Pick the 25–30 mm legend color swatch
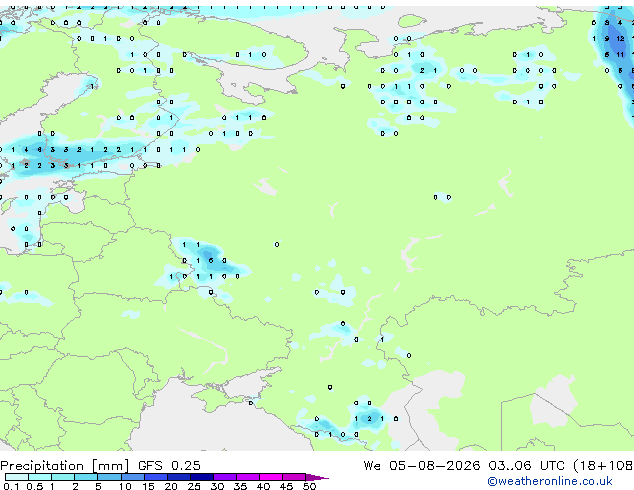634x490 pixels. coord(201,477)
